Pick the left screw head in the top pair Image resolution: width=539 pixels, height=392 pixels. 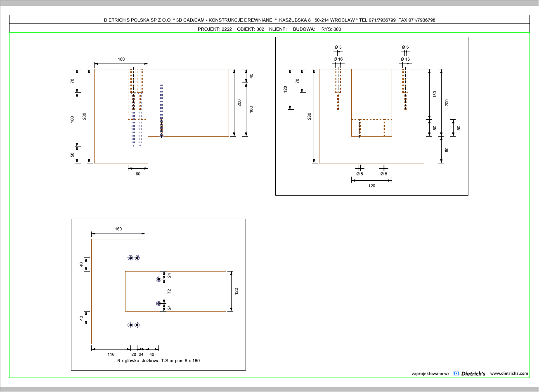pyautogui.click(x=130, y=258)
